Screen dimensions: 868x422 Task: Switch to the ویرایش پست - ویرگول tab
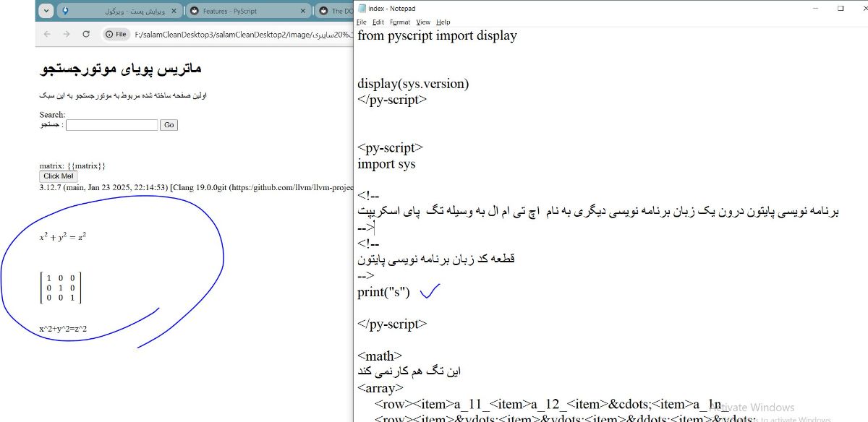[116, 11]
